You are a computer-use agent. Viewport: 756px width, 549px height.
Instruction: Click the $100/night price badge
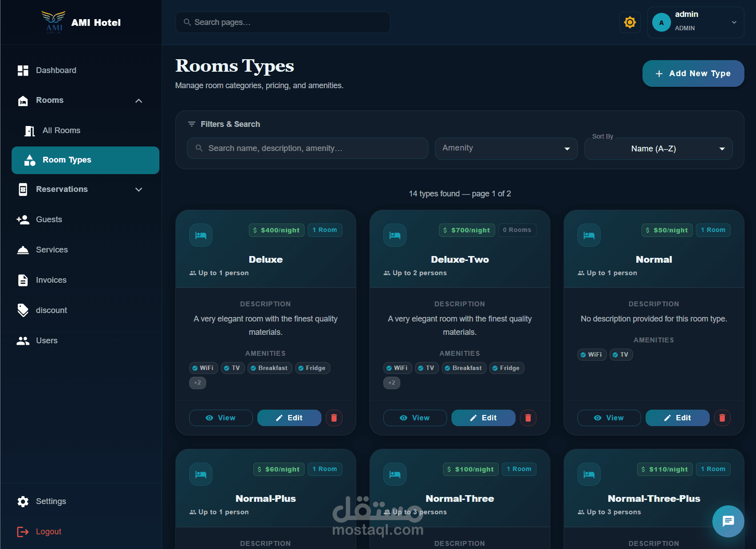pos(471,469)
